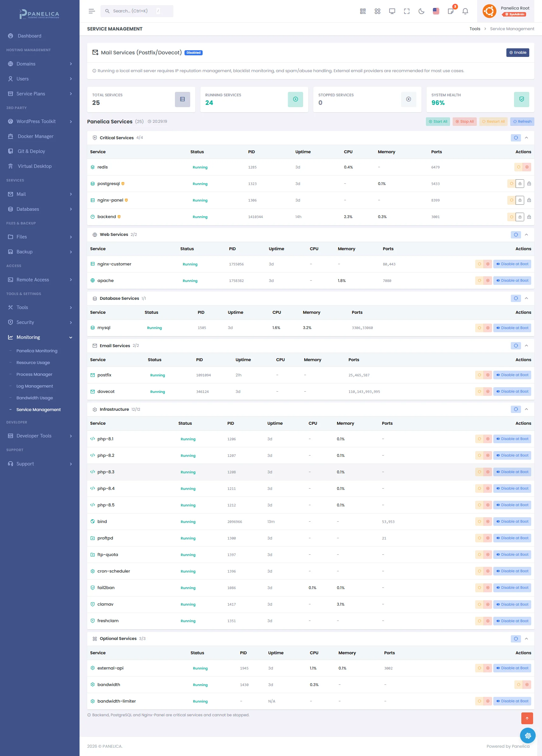Open the notes icon with badge 3
Viewport: 542px width, 756px height.
coord(450,11)
